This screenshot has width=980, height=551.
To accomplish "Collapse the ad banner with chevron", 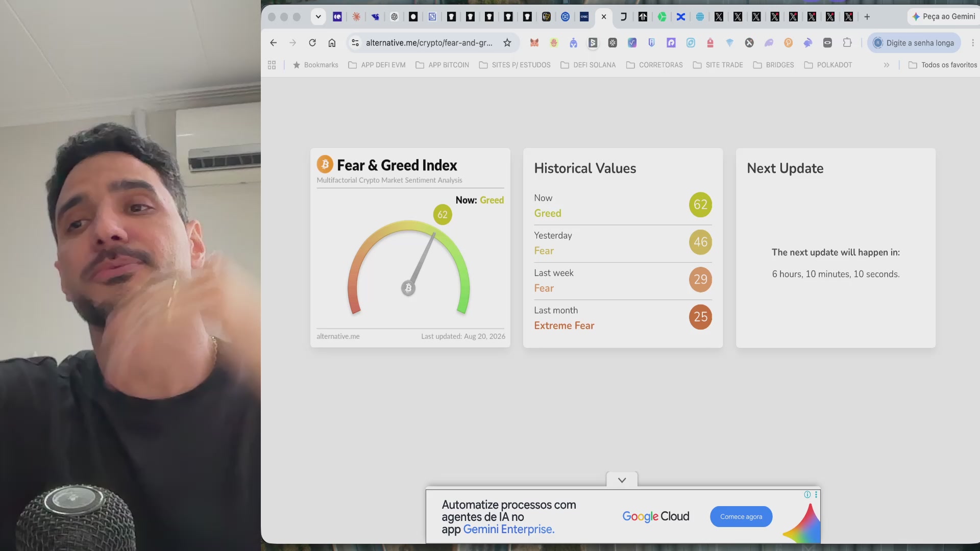I will click(x=622, y=480).
